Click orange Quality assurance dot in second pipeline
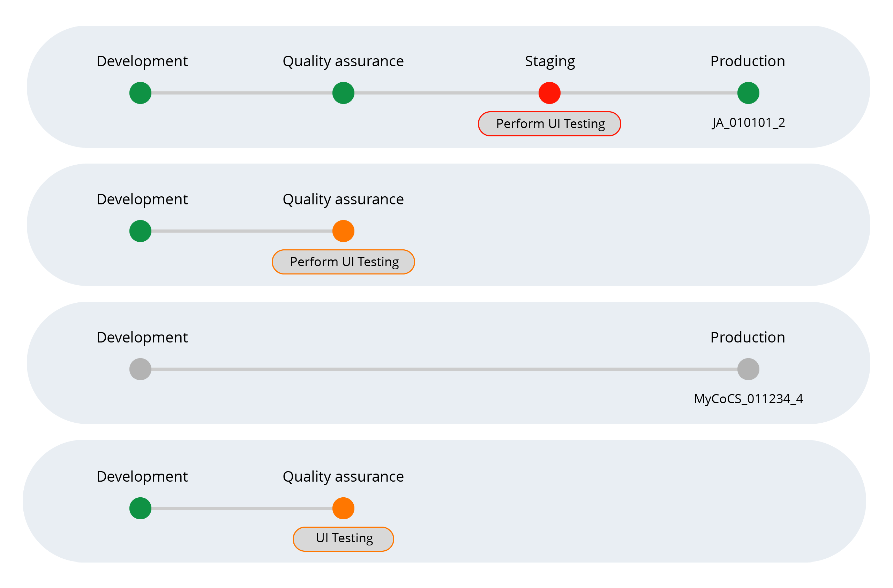This screenshot has width=893, height=588. point(343,231)
